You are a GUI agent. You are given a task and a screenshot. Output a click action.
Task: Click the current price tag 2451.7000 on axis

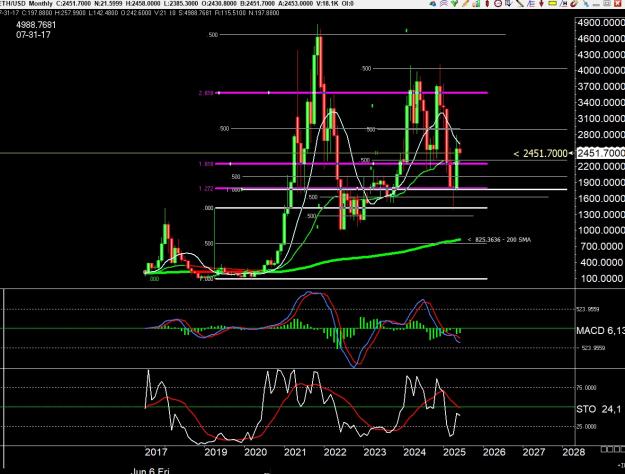point(601,153)
